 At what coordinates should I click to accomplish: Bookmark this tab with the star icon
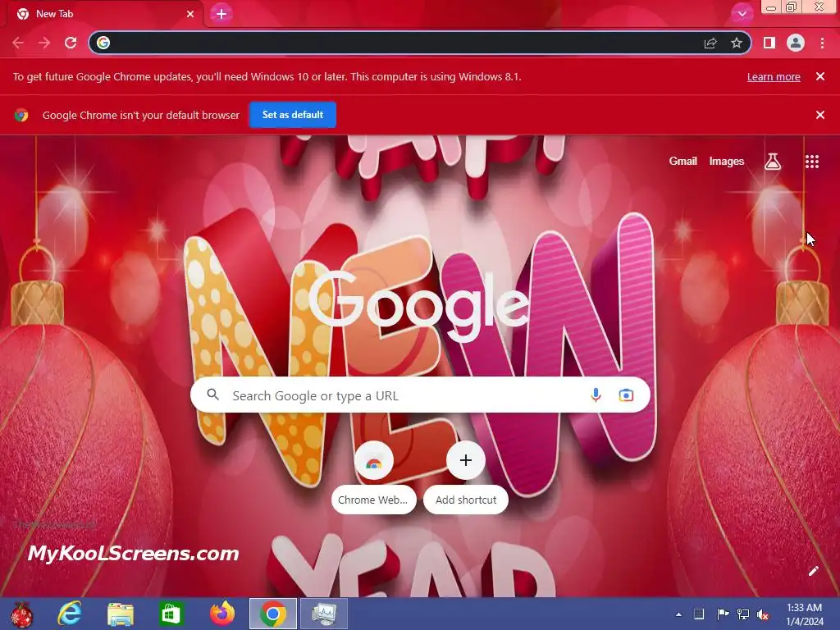(x=737, y=43)
